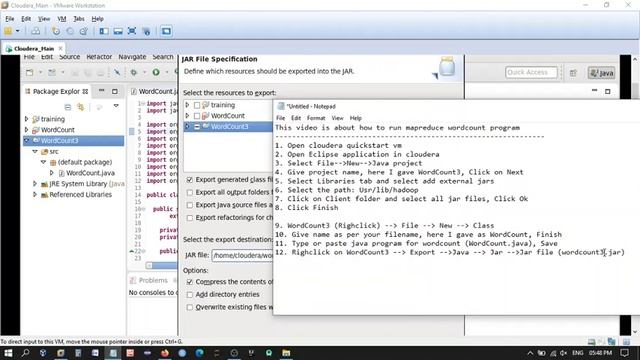
Task: Click Windows taskbar search icon
Action: point(25,353)
